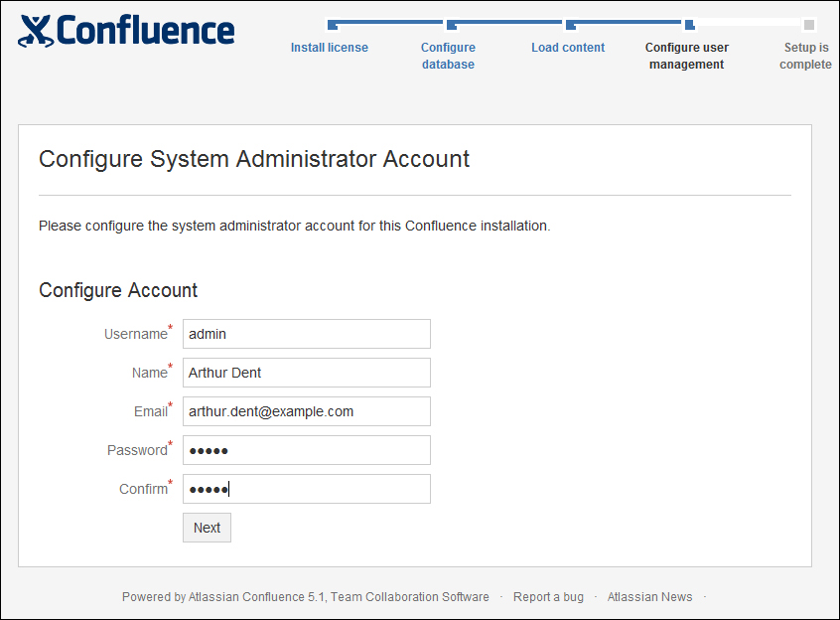Open the Atlassian News link
Viewport: 840px width, 620px height.
click(649, 597)
